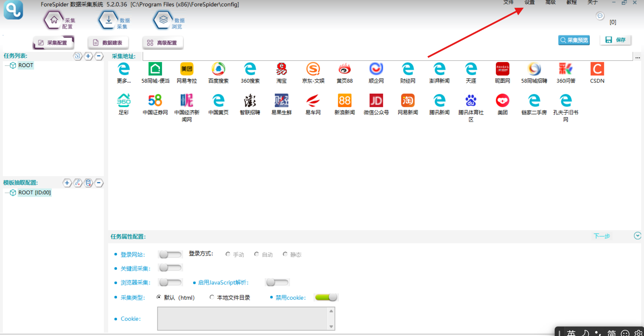Select the 淘宝 template icon
Image resolution: width=644 pixels, height=336 pixels.
pos(281,69)
